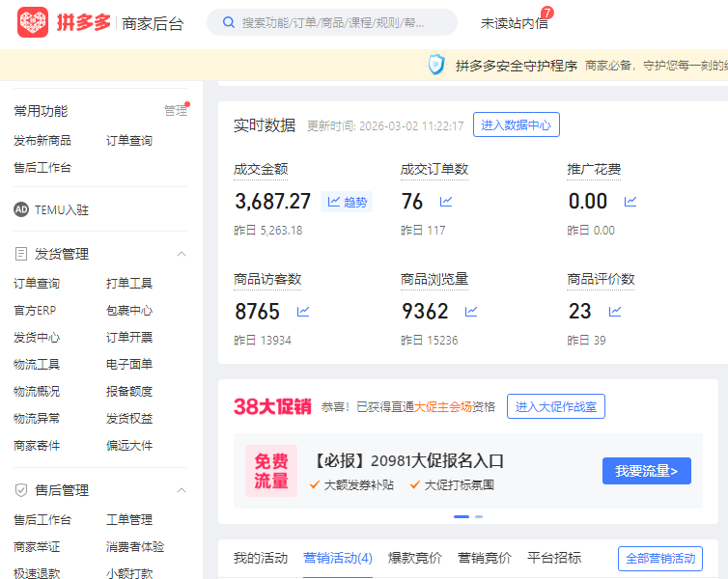728x579 pixels.
Task: Open trend chart icon next to 商品浏览量
Action: coord(471,312)
